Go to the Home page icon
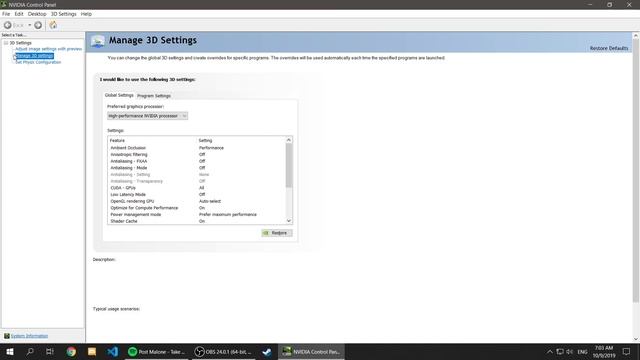 53,25
